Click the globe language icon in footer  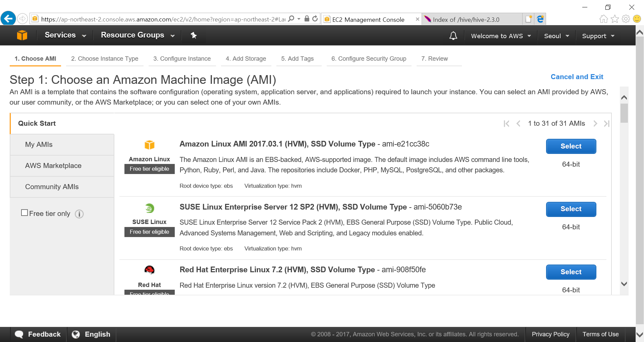(76, 334)
